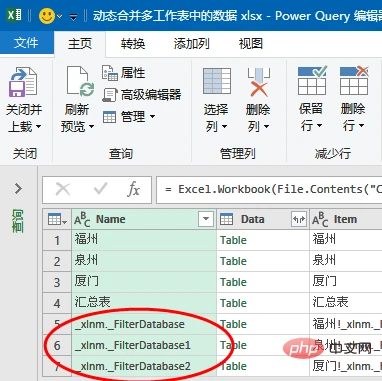Expand the 保留行 dropdown arrow

pos(319,126)
